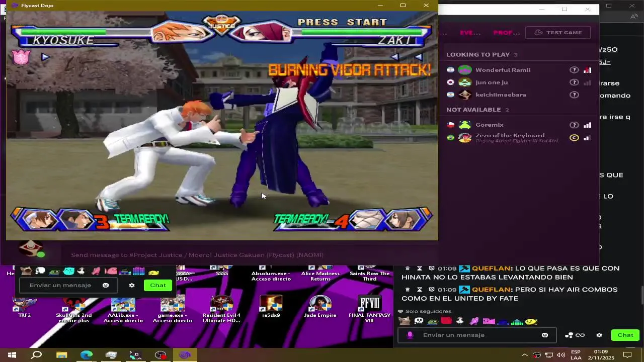Click green Chat button in left popup chat
Image resolution: width=644 pixels, height=362 pixels.
pyautogui.click(x=157, y=285)
